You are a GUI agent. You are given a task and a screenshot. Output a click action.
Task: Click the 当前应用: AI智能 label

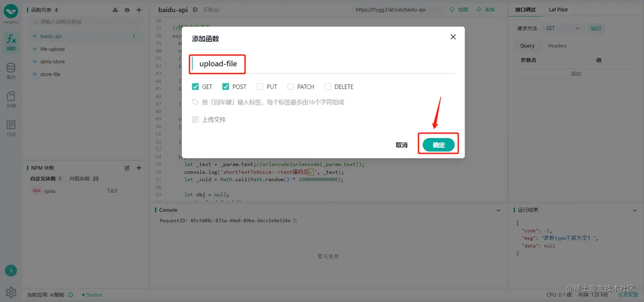point(46,295)
